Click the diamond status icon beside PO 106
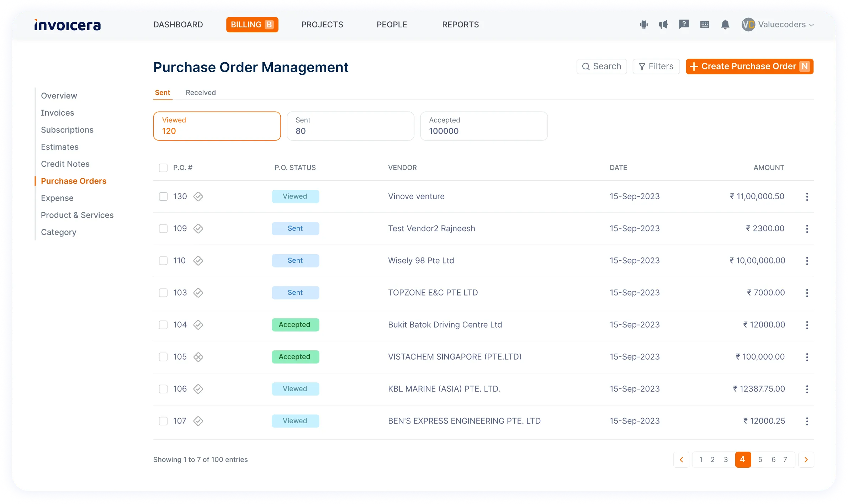 198,389
